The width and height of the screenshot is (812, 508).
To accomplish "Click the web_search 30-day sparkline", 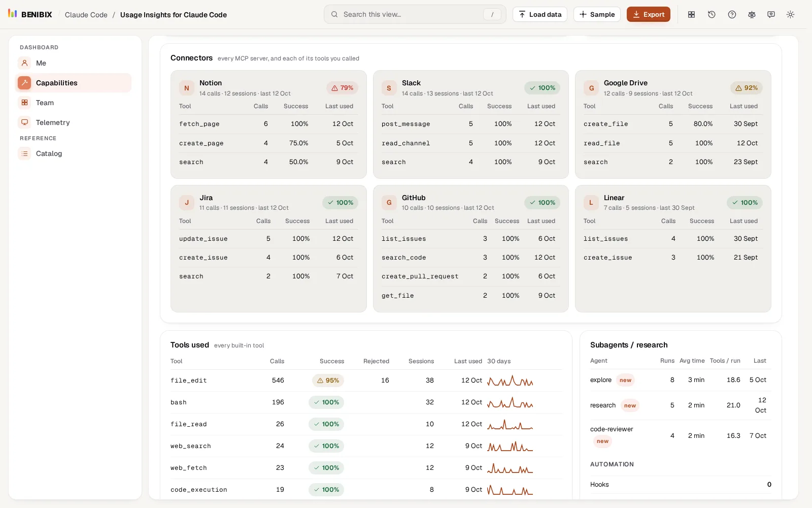I will [x=510, y=446].
